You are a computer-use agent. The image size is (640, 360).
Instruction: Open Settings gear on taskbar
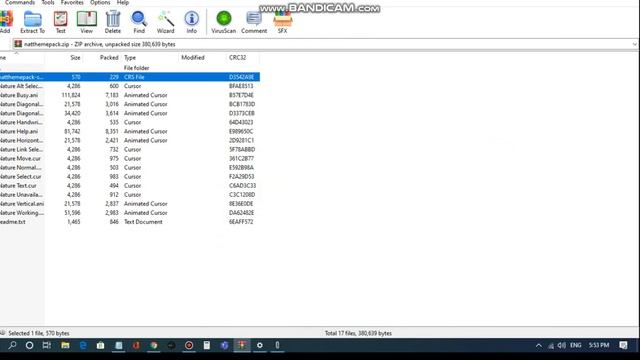[260, 345]
